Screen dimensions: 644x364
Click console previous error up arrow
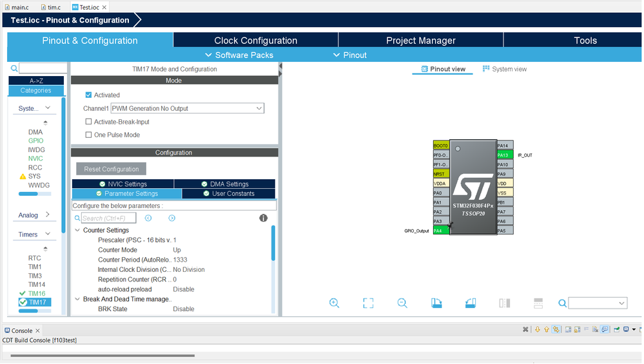tap(546, 329)
